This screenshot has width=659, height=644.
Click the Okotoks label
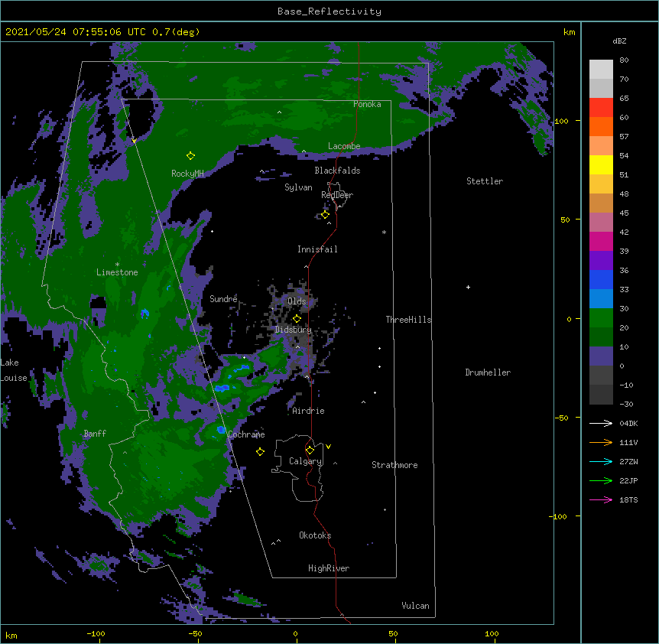click(315, 535)
